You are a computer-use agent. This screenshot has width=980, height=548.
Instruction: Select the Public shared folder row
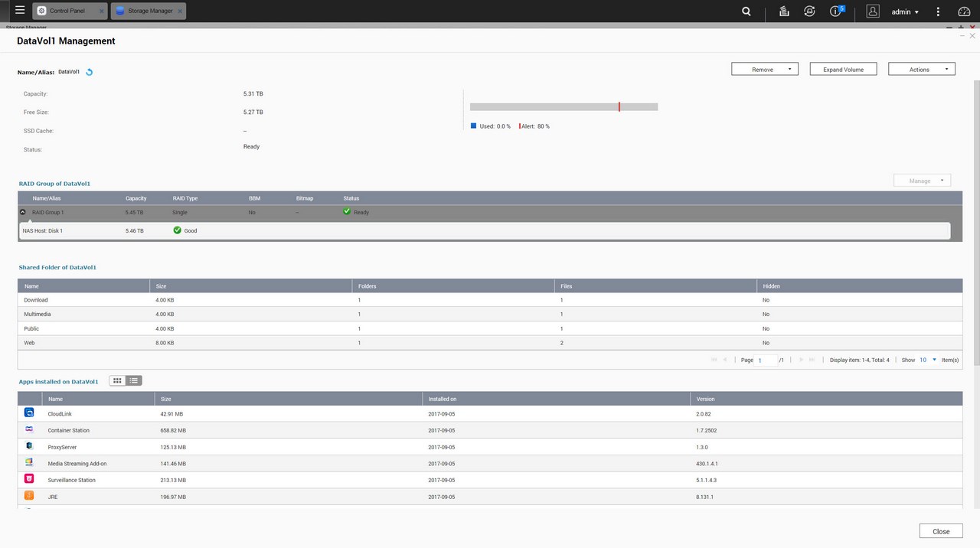point(490,328)
